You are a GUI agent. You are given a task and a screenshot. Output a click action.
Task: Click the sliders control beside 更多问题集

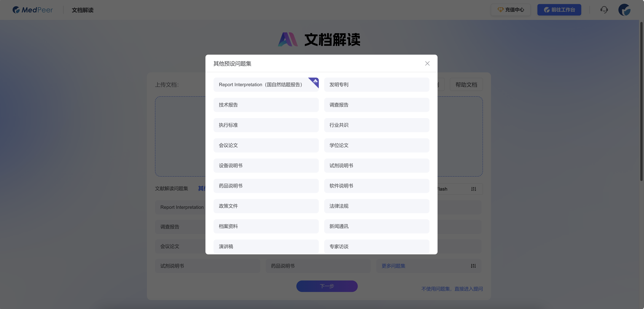tap(473, 266)
